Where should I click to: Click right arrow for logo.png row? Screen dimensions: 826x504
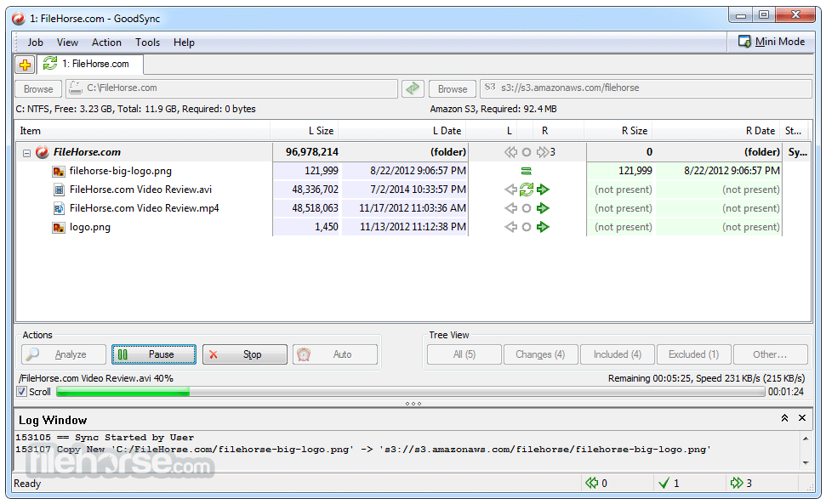tap(544, 227)
